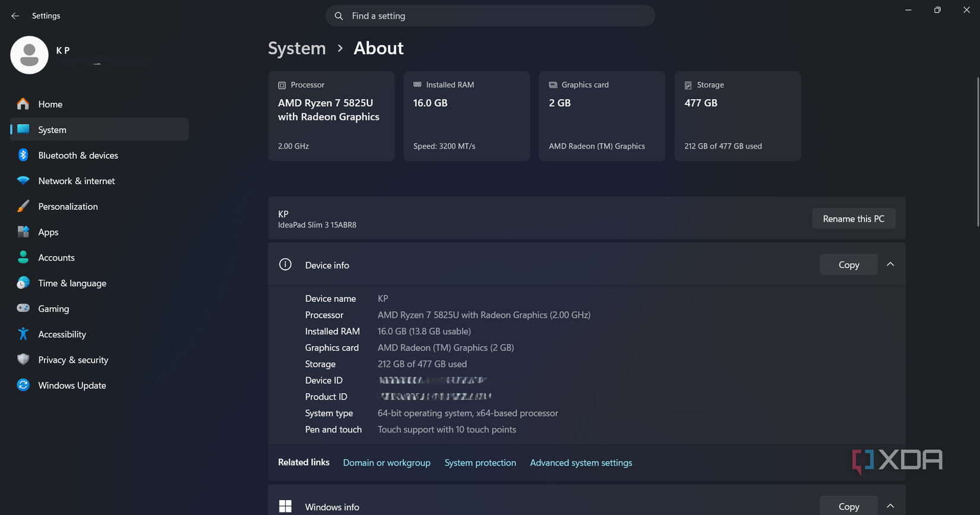Click the Apps grid icon

(x=23, y=232)
